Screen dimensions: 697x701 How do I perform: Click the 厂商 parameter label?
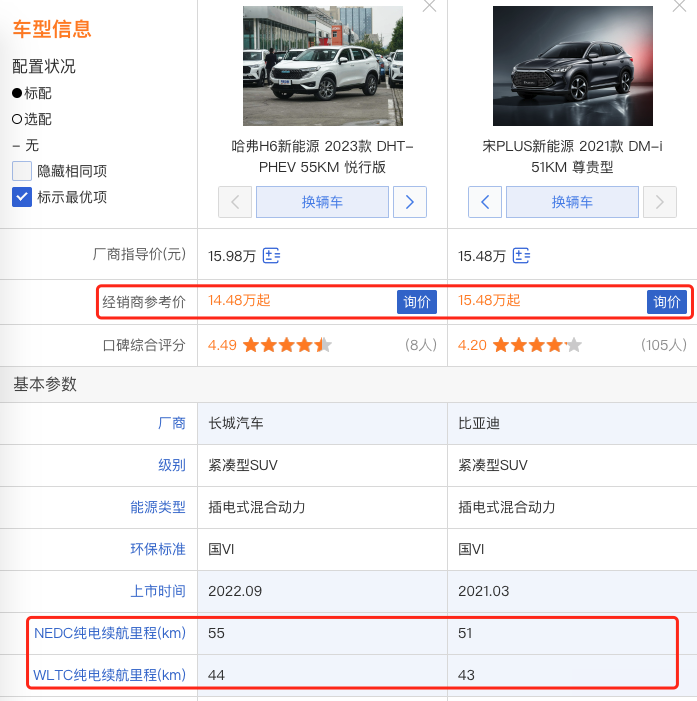point(172,423)
